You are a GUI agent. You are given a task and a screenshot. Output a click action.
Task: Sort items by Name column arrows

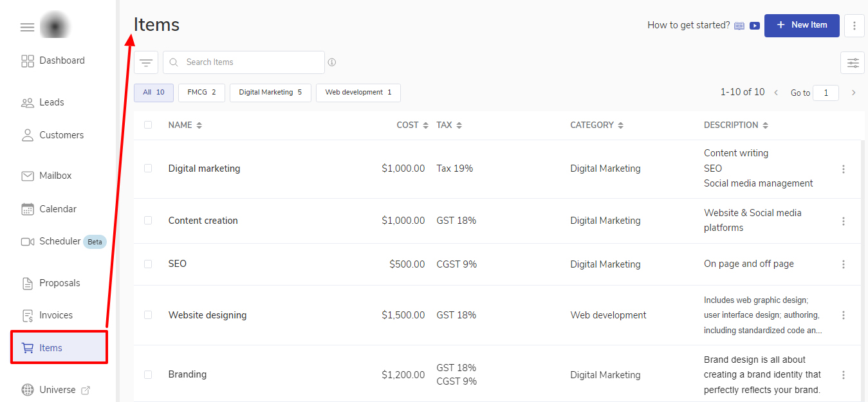pos(199,125)
